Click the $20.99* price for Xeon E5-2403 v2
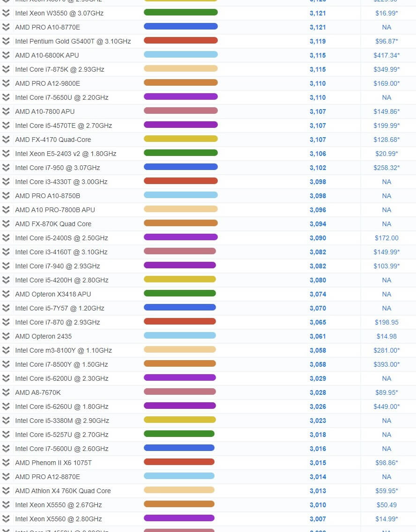416x532 pixels. coord(386,154)
